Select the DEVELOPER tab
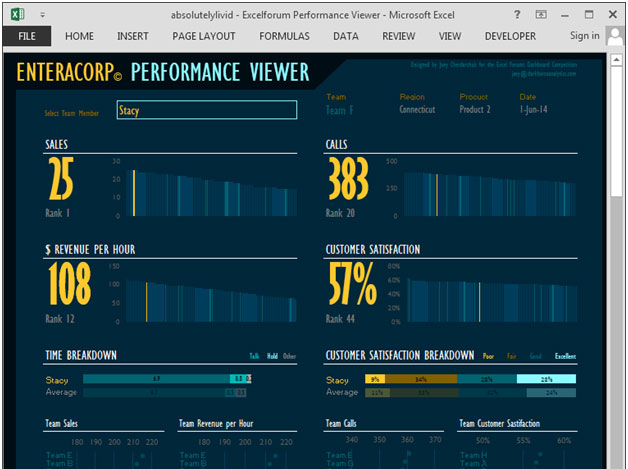The image size is (628, 469). point(510,36)
